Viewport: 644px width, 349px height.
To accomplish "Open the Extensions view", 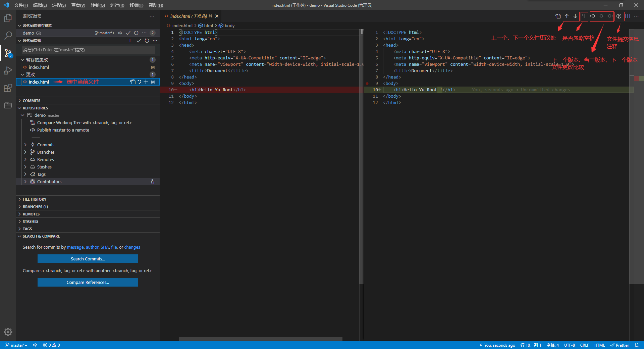I will pos(8,88).
